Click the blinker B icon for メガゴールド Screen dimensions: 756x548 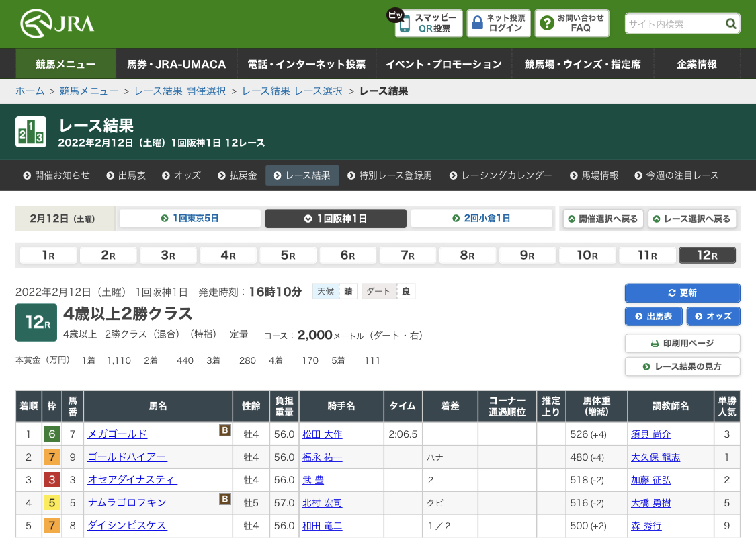click(225, 430)
